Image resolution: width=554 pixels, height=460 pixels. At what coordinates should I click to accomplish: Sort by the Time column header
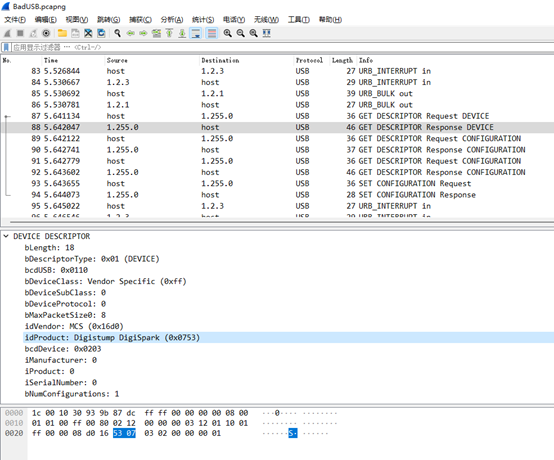[73, 60]
